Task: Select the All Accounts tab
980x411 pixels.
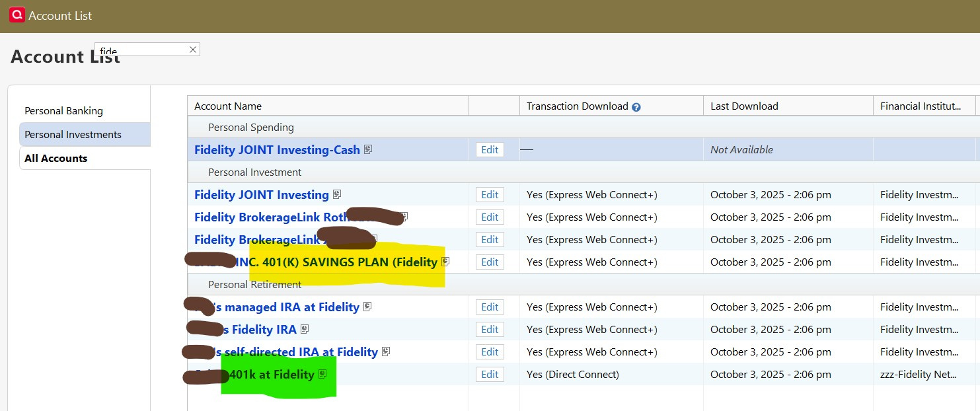Action: [85, 159]
